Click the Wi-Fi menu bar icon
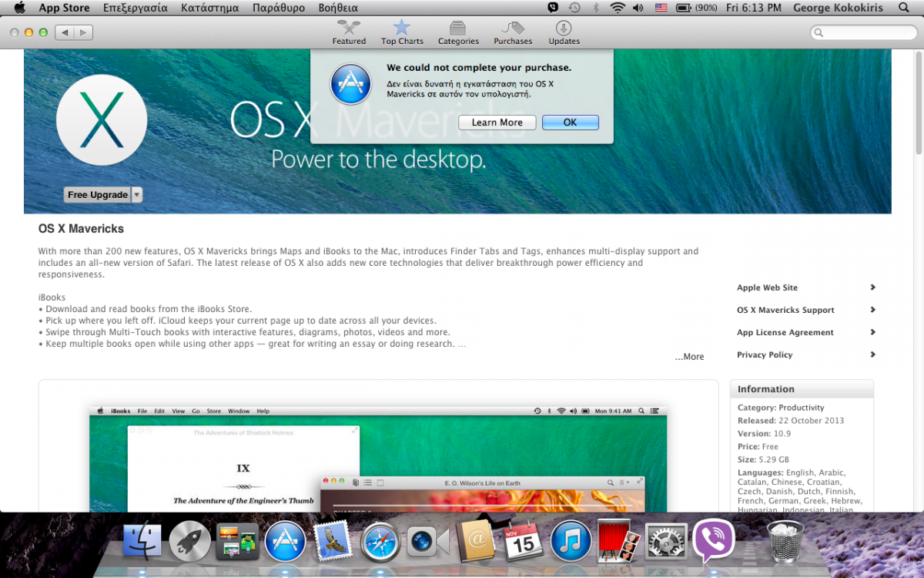The image size is (924, 578). 618,8
